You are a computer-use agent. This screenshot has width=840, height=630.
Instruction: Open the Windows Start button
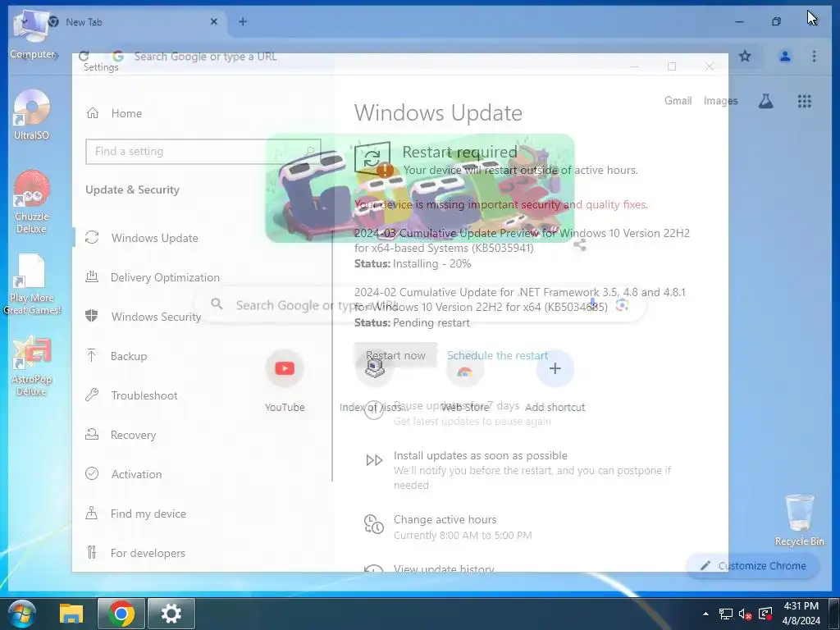pos(21,614)
